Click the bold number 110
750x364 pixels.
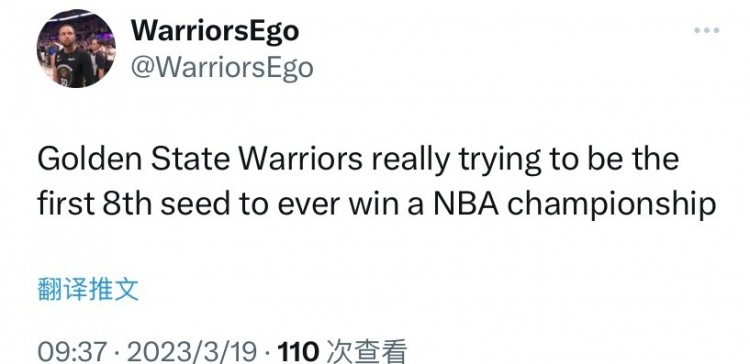click(x=298, y=353)
